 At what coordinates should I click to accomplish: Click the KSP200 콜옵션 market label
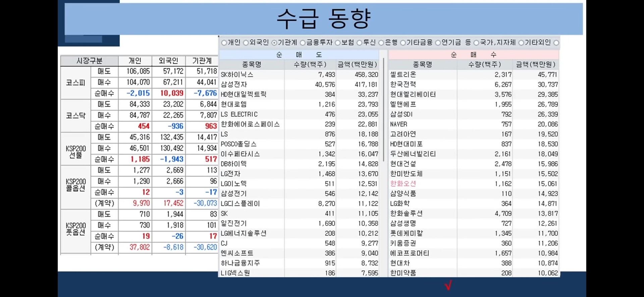pos(76,185)
